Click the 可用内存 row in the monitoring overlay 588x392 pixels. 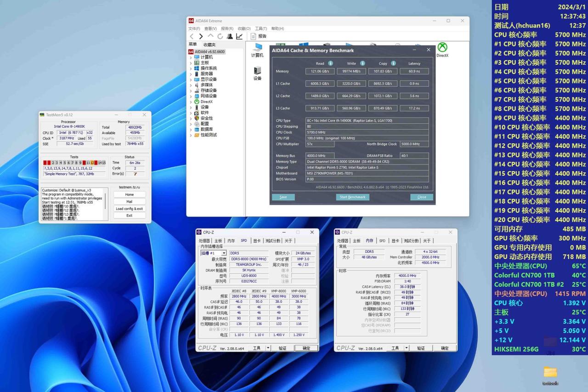(540, 229)
